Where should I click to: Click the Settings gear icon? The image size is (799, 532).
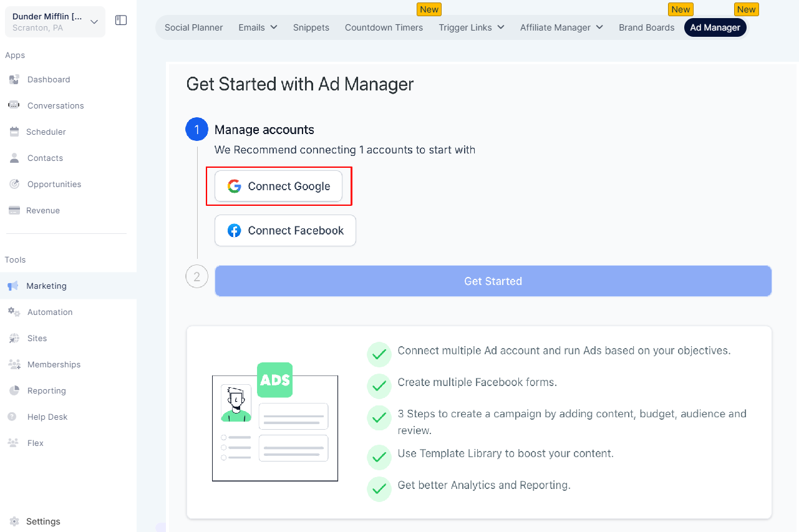pos(14,521)
